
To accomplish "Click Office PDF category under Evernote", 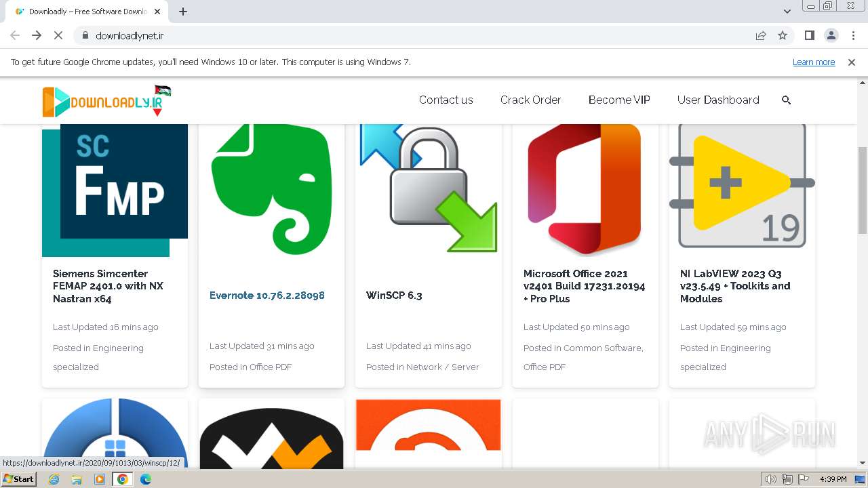I will (271, 367).
